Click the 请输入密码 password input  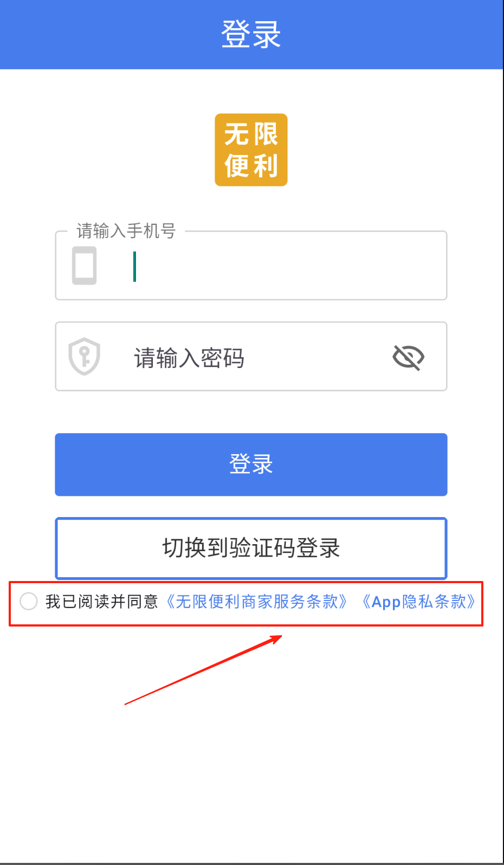pyautogui.click(x=251, y=356)
